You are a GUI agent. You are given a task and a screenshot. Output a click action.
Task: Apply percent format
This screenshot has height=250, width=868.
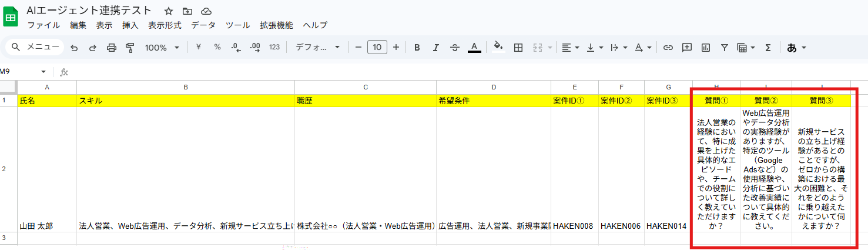217,47
